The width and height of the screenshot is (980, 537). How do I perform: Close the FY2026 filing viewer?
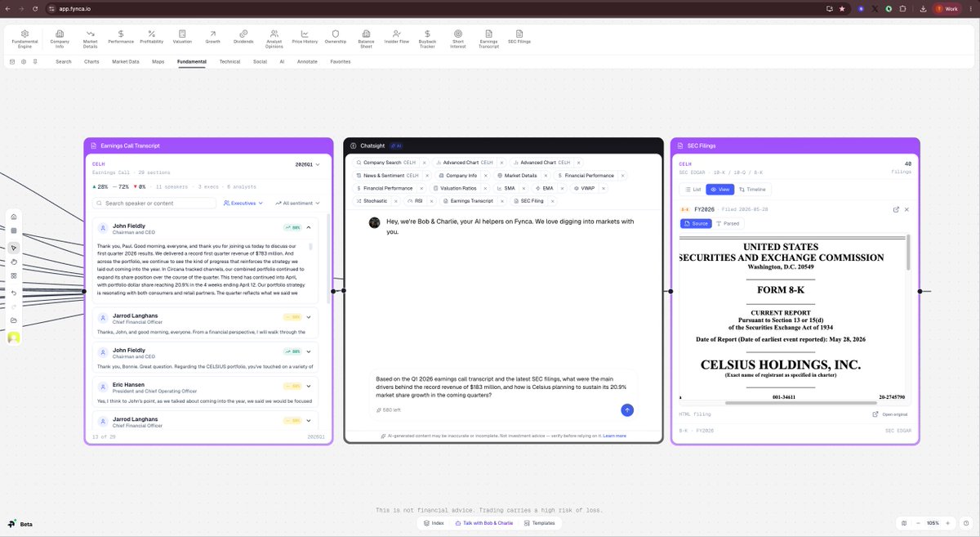coord(906,209)
